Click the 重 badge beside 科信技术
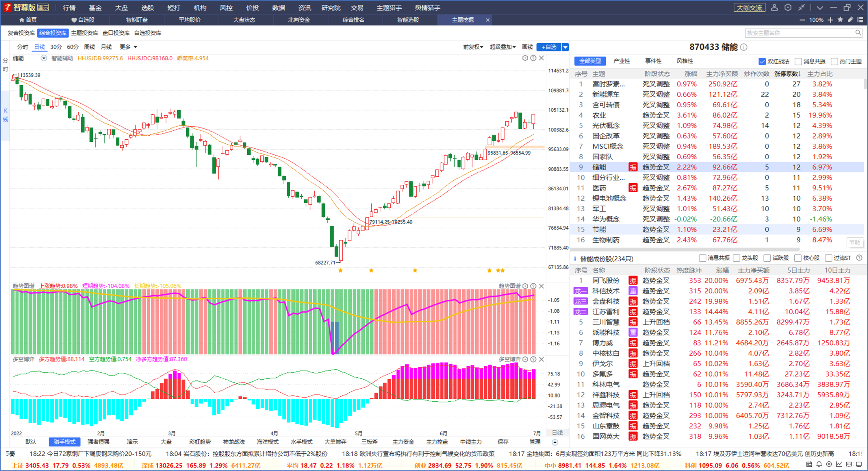Screen dimensions: 868x471 click(633, 291)
